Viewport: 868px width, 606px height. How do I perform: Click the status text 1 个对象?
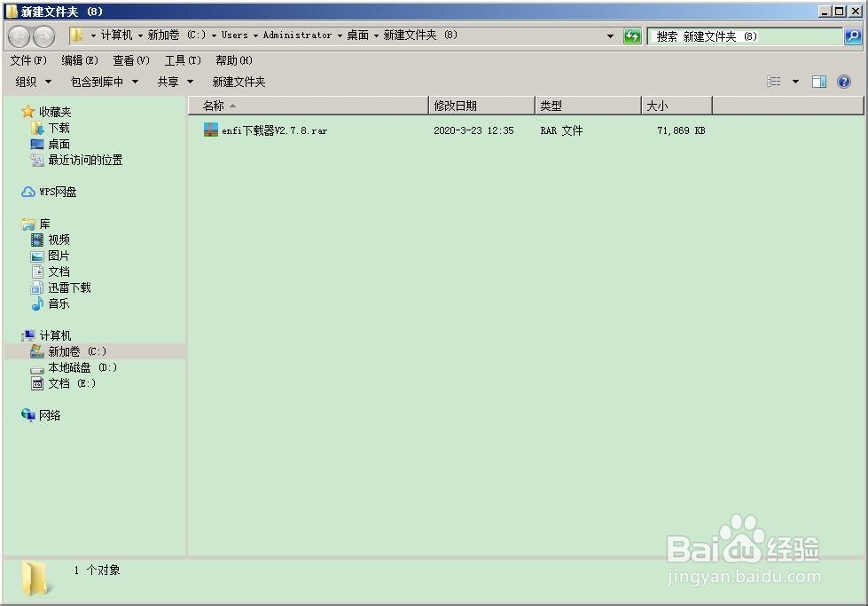click(x=97, y=570)
